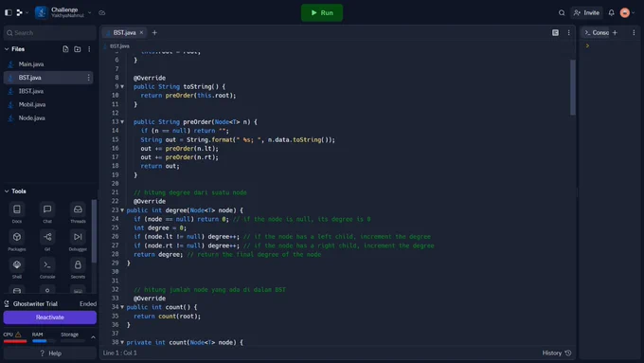Click the Tools panel scrollbar
Image resolution: width=644 pixels, height=363 pixels.
[x=94, y=230]
